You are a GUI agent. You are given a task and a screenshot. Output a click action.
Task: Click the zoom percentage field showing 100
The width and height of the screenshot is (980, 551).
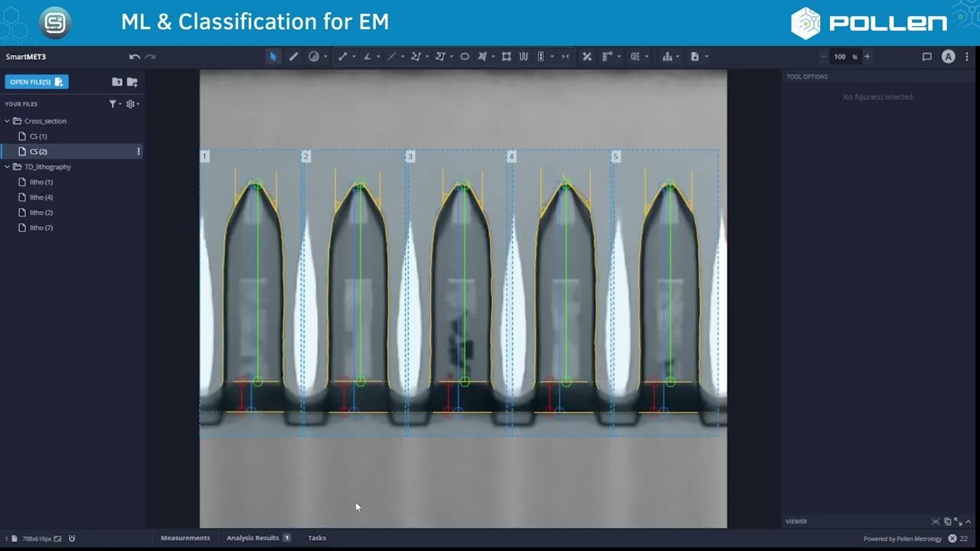[x=845, y=57]
